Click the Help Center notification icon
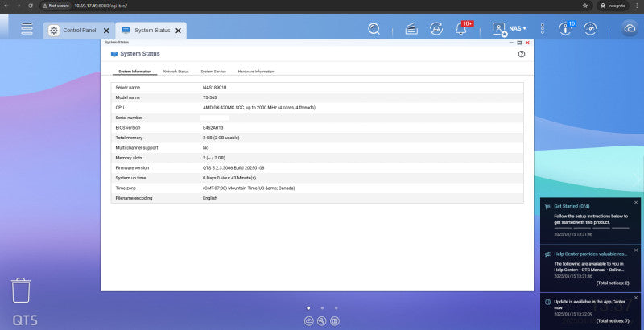 click(x=547, y=254)
